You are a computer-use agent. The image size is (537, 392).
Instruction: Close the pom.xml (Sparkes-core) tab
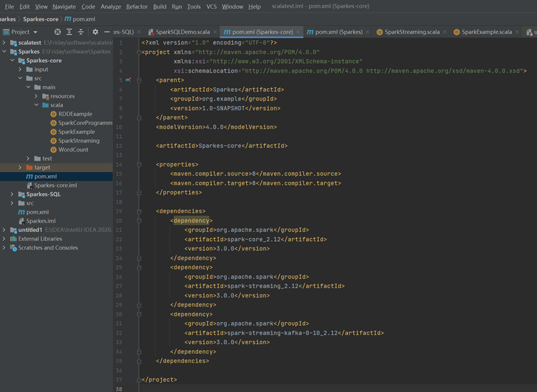click(298, 32)
